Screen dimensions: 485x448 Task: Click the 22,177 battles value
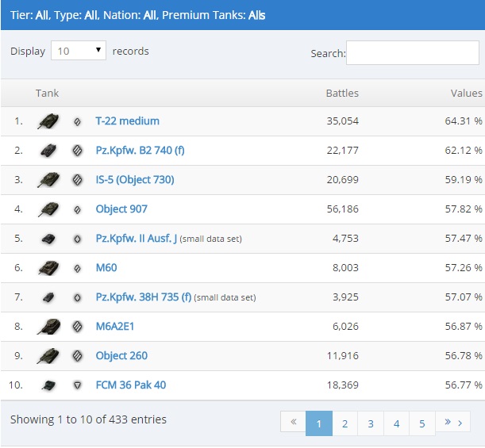point(343,151)
